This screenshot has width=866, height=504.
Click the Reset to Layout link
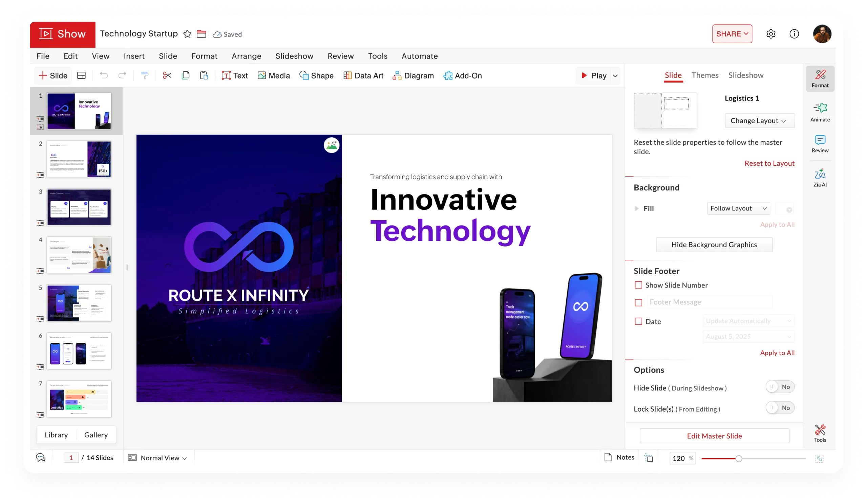(769, 163)
